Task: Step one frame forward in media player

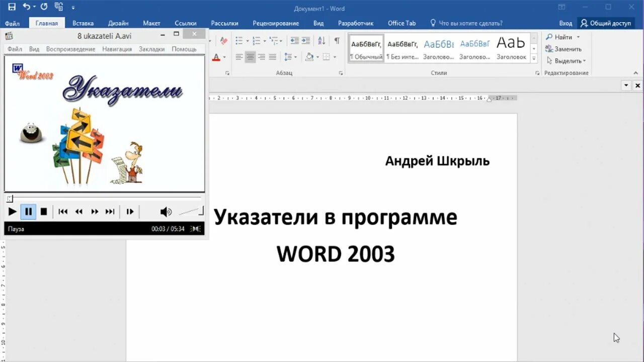Action: click(x=130, y=212)
